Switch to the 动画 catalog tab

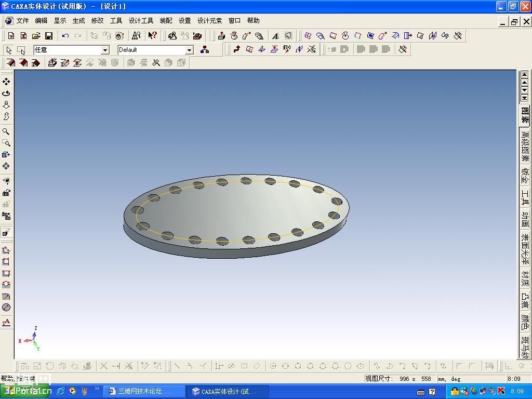(525, 220)
